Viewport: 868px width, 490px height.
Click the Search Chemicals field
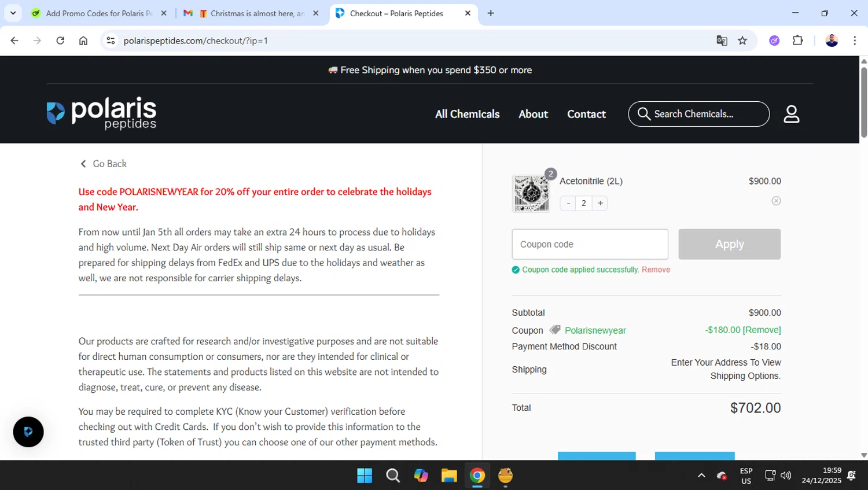point(699,114)
